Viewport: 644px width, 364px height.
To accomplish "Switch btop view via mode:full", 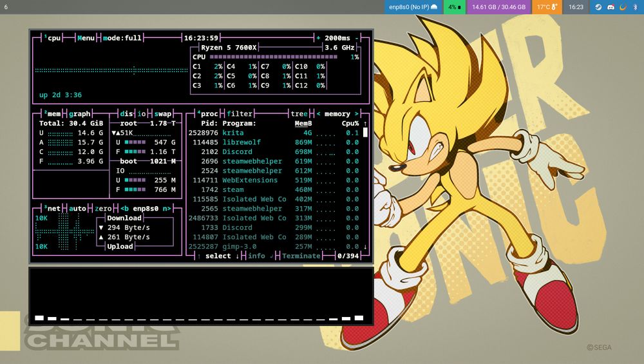I will coord(122,38).
